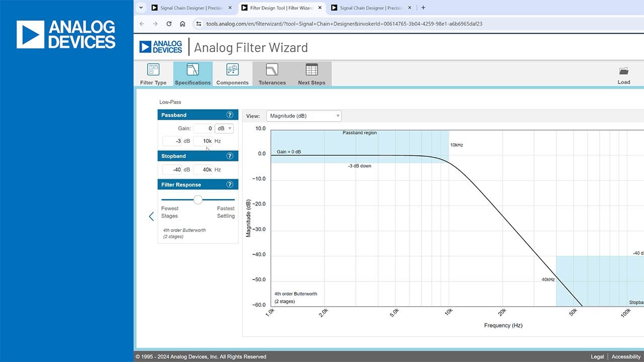Open the Filter Response help icon

click(x=230, y=185)
